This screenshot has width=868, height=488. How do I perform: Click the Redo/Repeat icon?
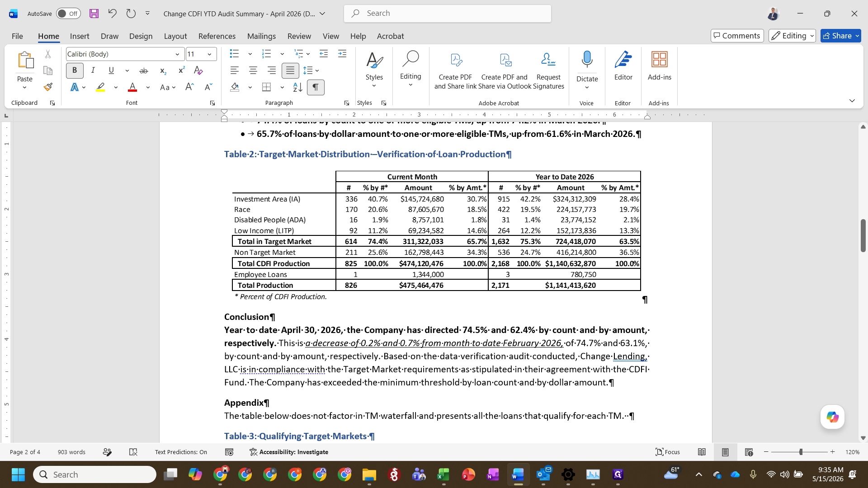click(x=131, y=14)
